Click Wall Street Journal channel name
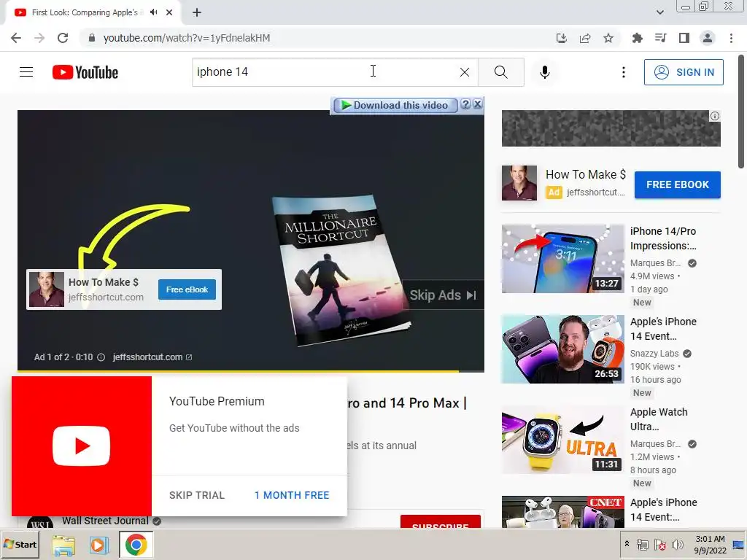This screenshot has width=747, height=560. point(105,521)
